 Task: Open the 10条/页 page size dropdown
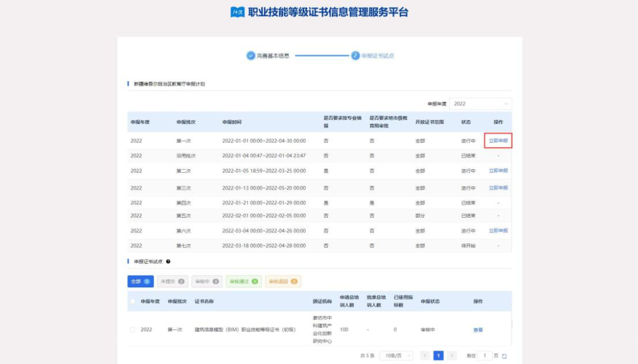397,355
